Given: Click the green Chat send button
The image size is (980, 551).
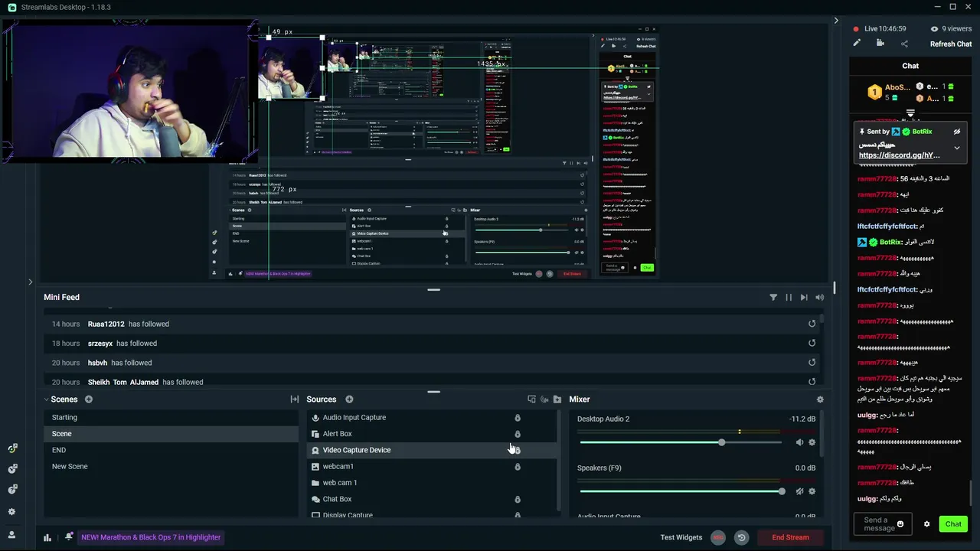Looking at the screenshot, I should pyautogui.click(x=953, y=524).
